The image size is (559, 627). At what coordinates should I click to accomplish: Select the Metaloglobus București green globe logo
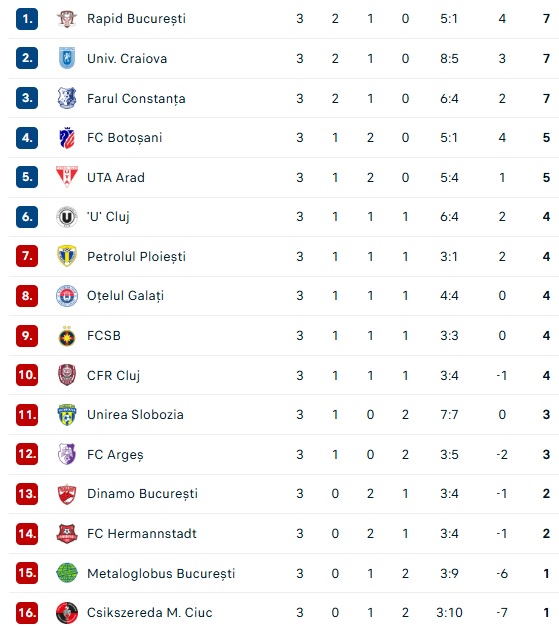pyautogui.click(x=67, y=573)
